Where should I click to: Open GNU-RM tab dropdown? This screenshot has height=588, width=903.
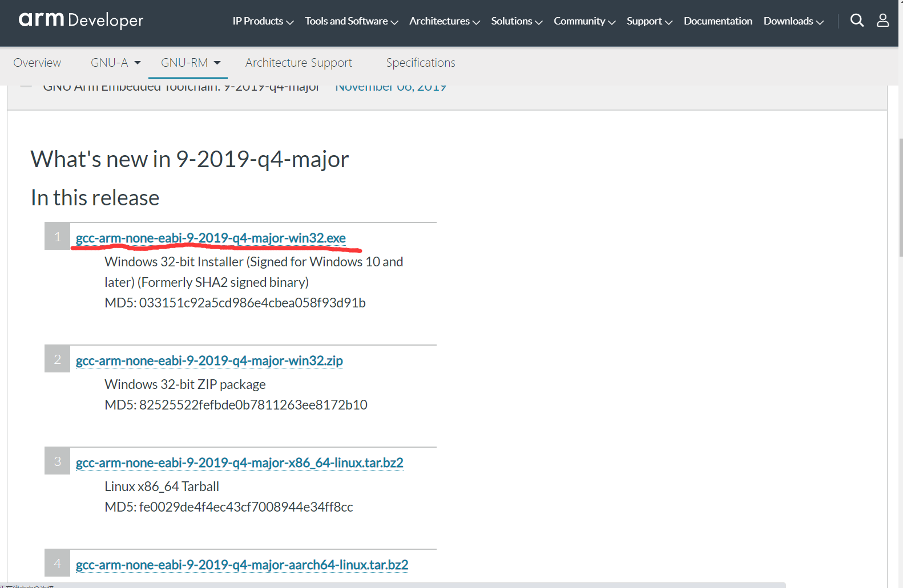[191, 63]
